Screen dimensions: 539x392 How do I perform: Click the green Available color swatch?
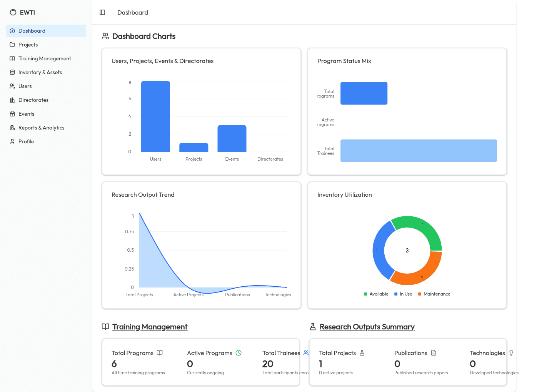(x=365, y=294)
